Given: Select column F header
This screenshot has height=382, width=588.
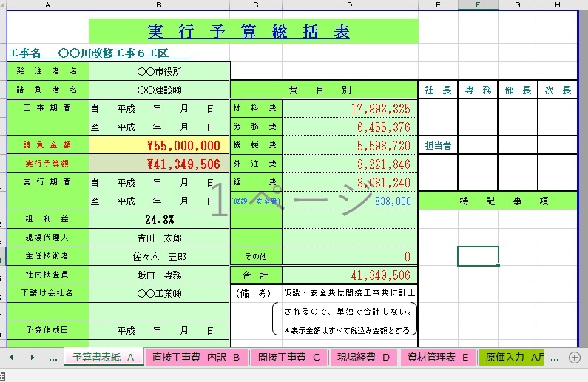Looking at the screenshot, I should tap(478, 5).
